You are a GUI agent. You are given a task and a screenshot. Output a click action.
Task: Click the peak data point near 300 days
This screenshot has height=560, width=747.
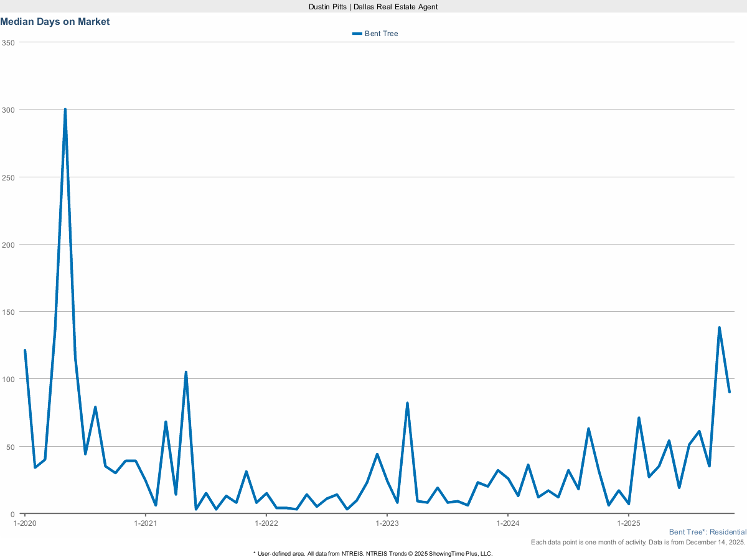(x=66, y=109)
